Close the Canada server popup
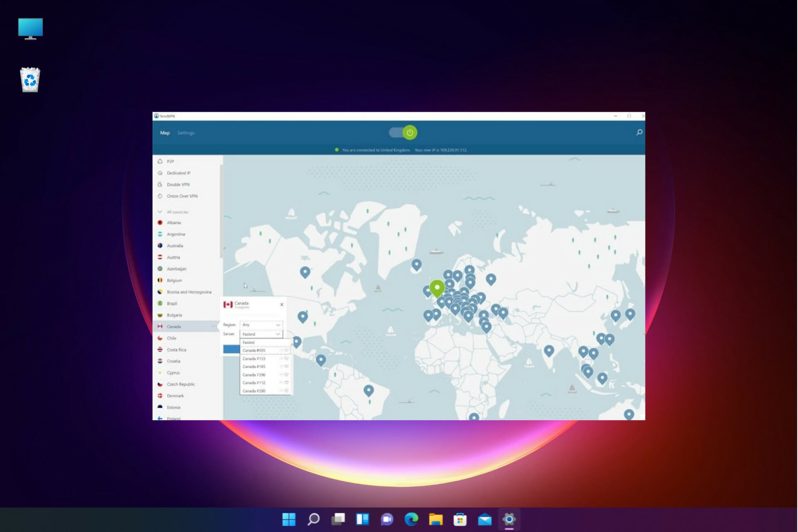This screenshot has height=532, width=798. tap(282, 305)
